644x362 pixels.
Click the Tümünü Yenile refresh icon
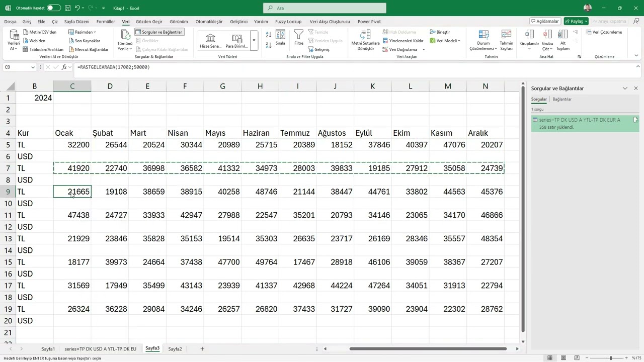coord(125,35)
